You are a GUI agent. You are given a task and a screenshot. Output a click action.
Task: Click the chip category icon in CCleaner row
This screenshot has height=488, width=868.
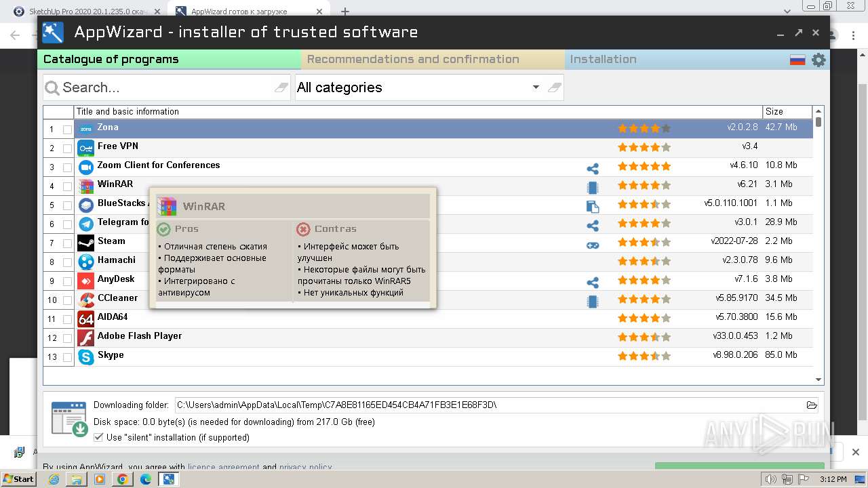[593, 302]
